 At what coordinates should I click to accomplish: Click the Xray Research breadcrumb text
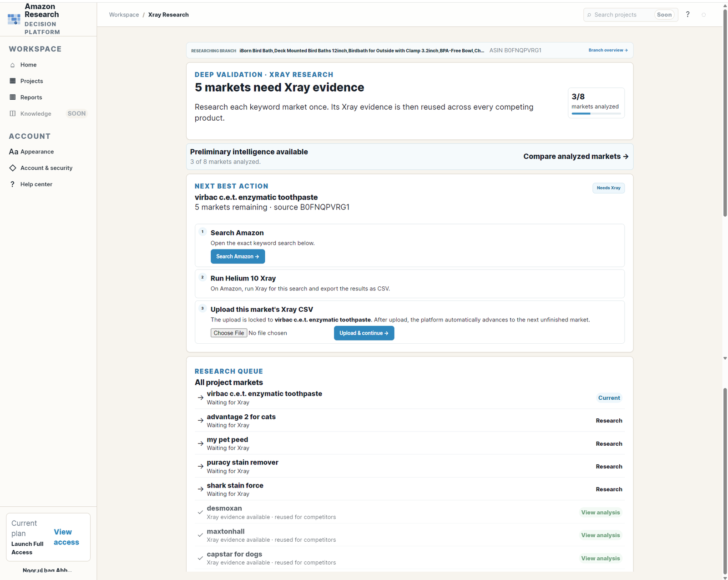point(168,15)
